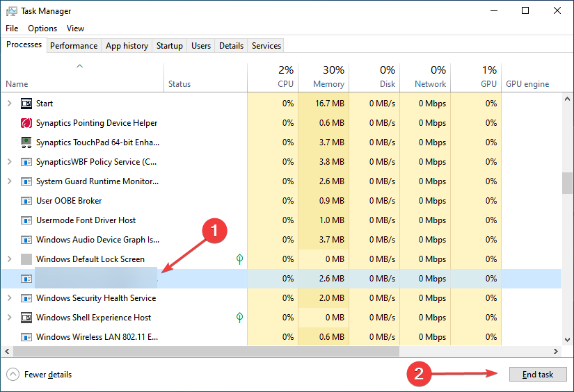
Task: Expand the Start process group
Action: (x=10, y=104)
